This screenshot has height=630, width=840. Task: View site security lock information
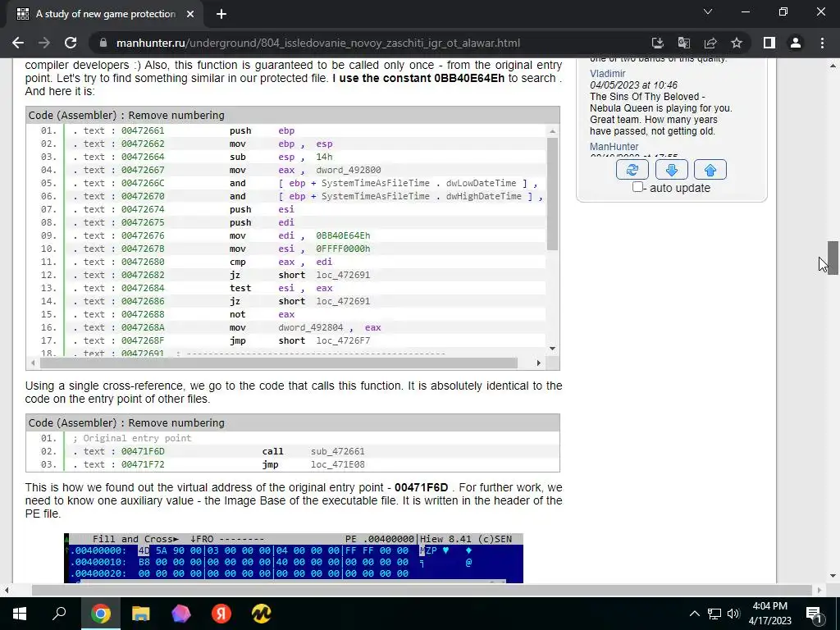103,43
